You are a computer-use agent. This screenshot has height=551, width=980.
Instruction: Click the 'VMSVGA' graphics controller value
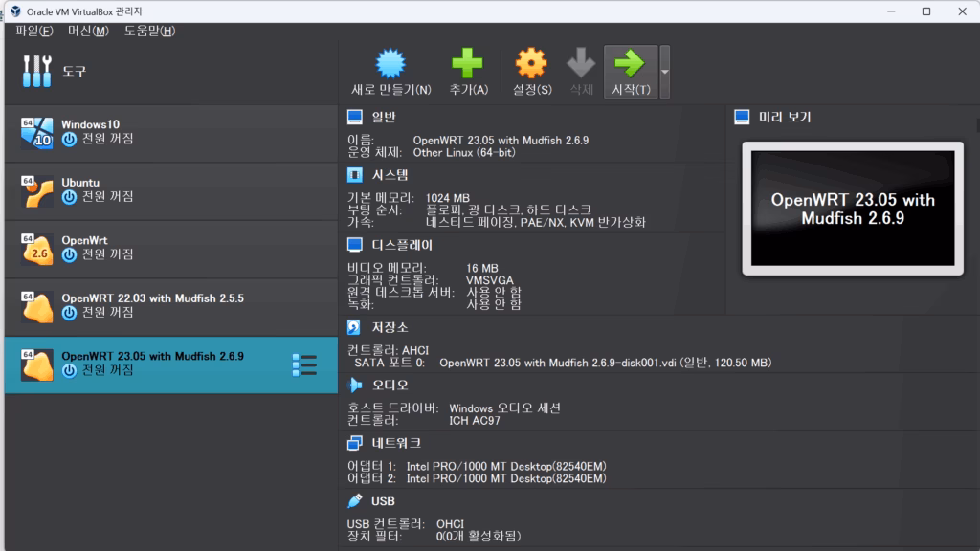click(x=489, y=280)
